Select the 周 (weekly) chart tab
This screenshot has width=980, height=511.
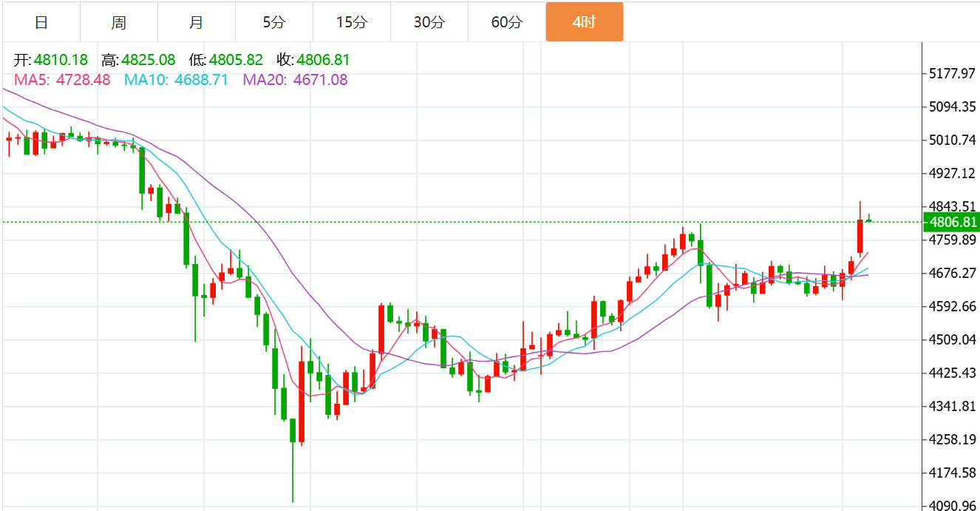(x=118, y=22)
